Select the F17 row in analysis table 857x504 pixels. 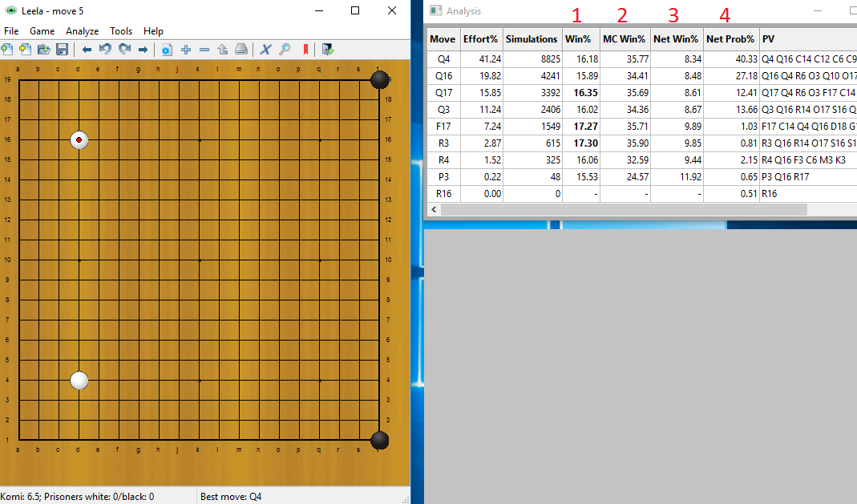(x=444, y=127)
